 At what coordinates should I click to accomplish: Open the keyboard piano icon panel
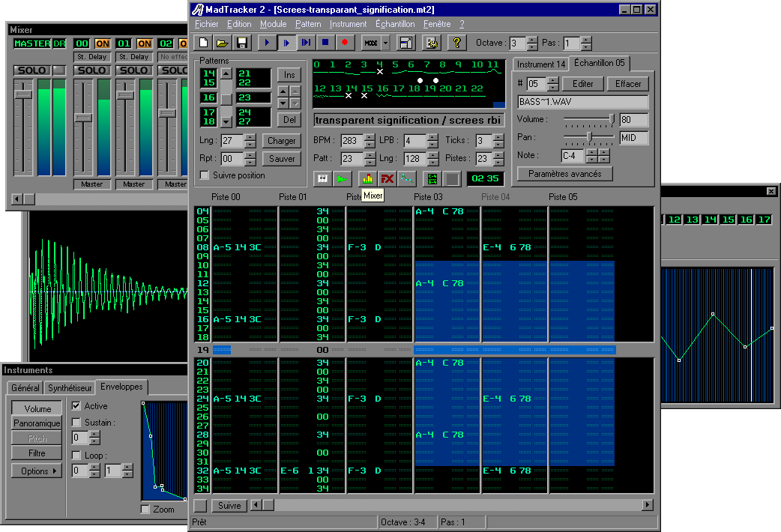tap(323, 178)
